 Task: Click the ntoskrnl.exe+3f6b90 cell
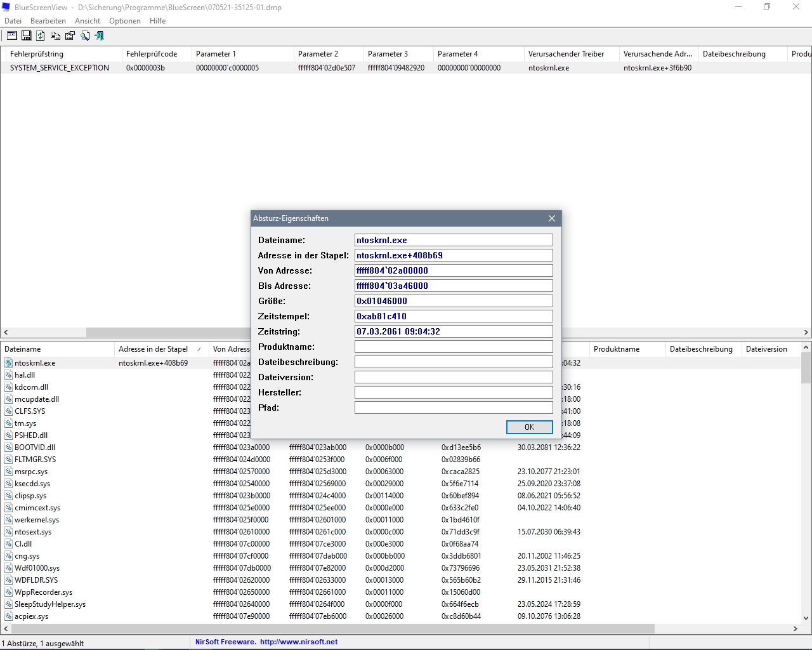click(658, 68)
